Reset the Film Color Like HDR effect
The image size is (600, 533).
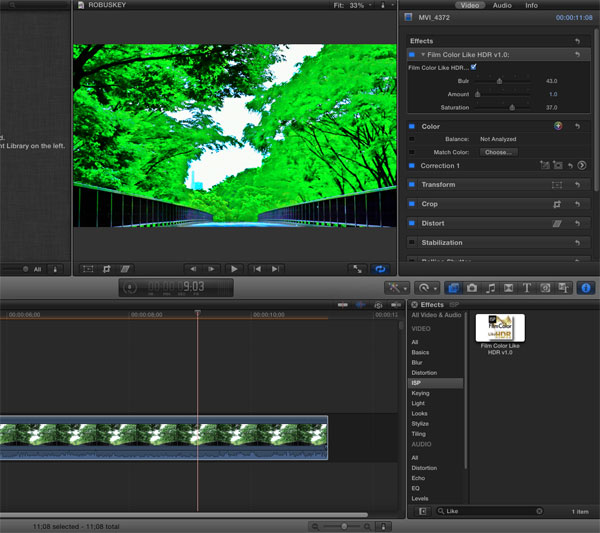click(577, 55)
